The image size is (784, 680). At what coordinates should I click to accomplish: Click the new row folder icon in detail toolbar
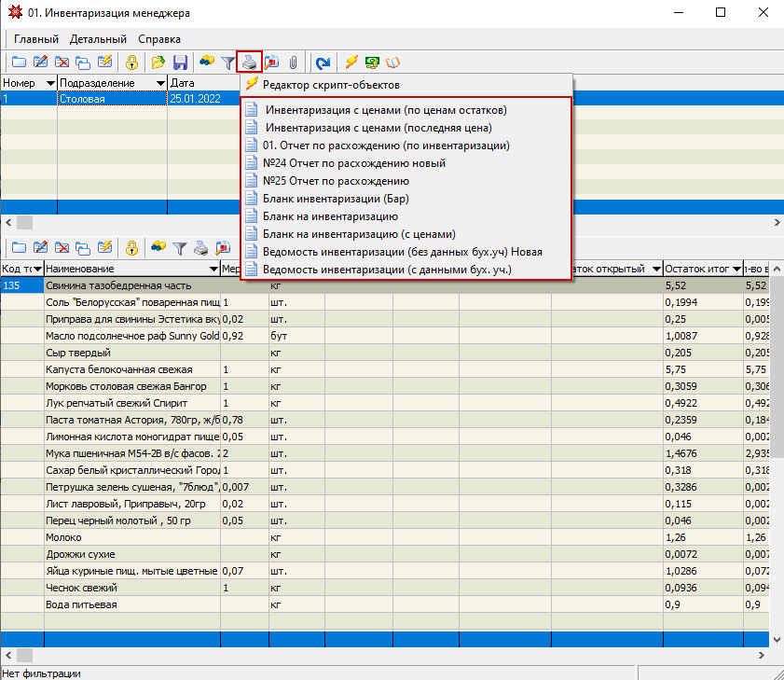[x=19, y=248]
